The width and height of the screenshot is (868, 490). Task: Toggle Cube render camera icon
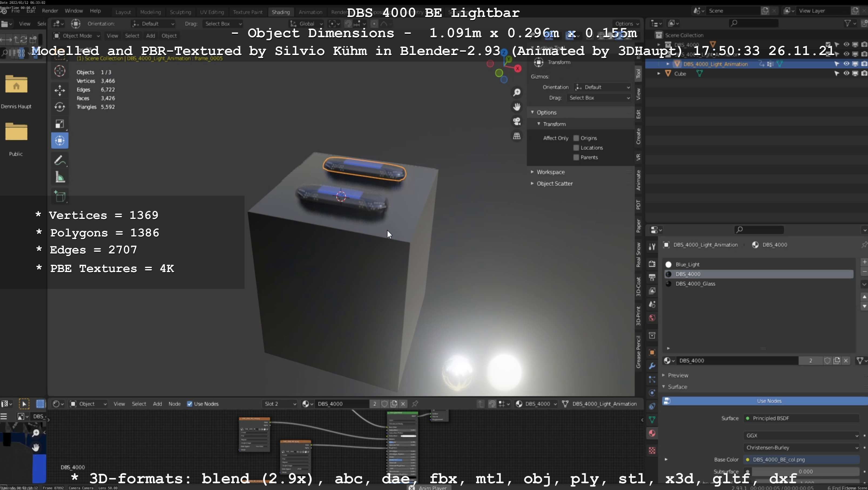[864, 73]
